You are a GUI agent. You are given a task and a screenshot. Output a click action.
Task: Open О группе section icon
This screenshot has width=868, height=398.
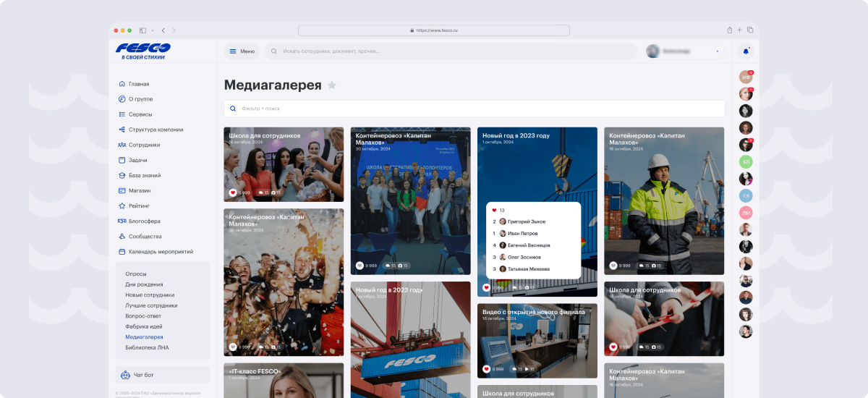pos(122,99)
